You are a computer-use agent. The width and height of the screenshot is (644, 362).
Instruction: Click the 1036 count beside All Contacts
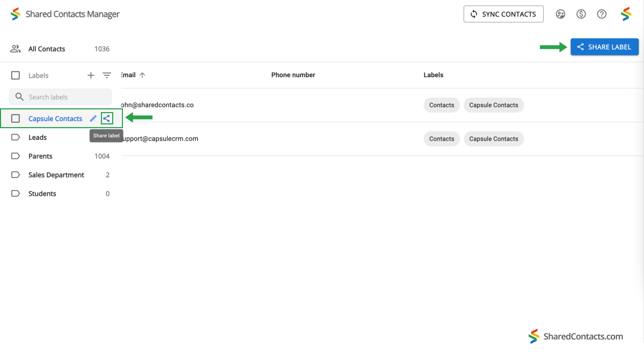102,49
